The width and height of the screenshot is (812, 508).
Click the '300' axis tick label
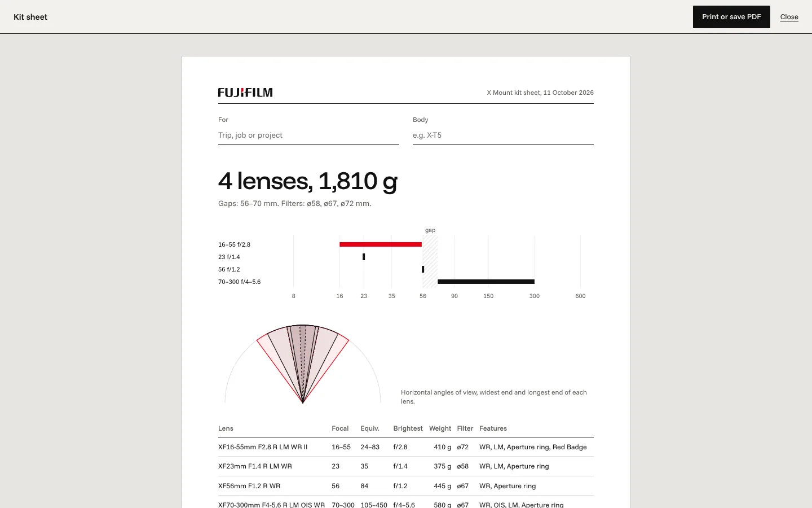535,296
